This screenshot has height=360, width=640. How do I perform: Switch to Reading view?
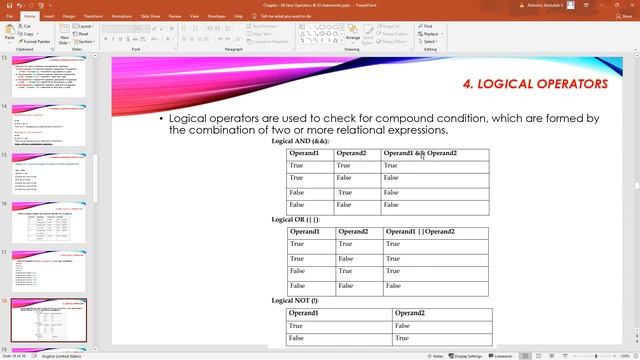pos(552,356)
